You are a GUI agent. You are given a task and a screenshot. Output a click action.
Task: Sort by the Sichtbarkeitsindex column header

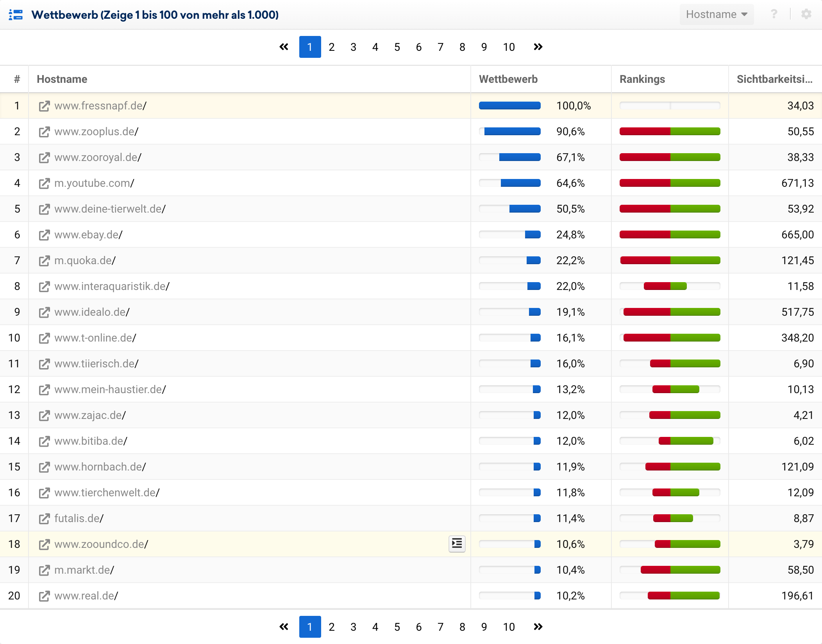(774, 79)
